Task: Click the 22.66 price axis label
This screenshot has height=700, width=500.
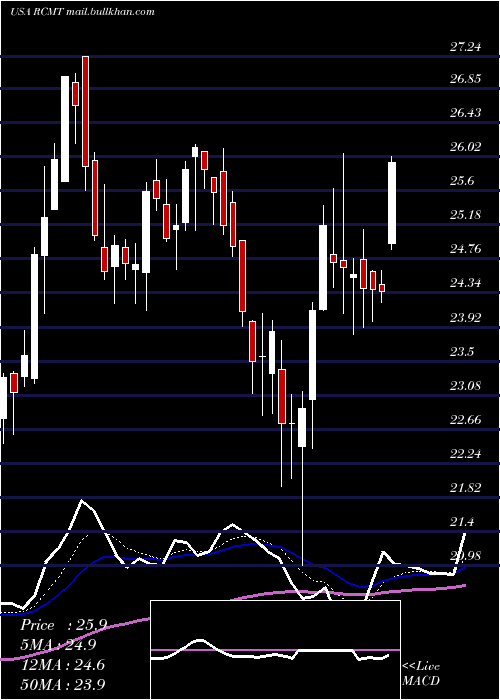Action: pyautogui.click(x=465, y=420)
